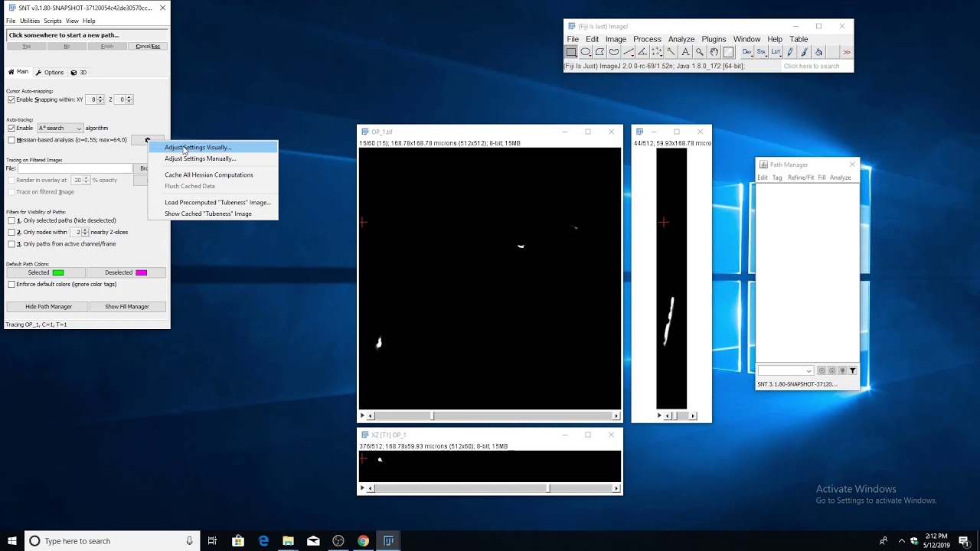Open Google Chrome from the taskbar
Viewport: 980px width, 551px height.
[x=363, y=541]
